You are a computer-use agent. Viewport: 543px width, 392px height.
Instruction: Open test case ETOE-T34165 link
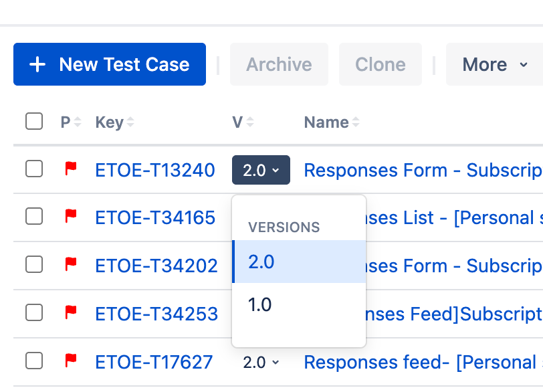[x=155, y=218]
